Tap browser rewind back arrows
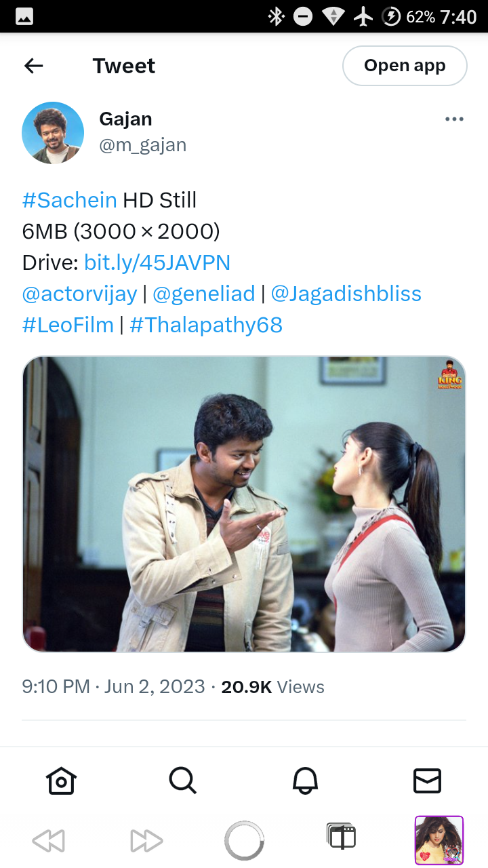488x868 pixels. 49,841
